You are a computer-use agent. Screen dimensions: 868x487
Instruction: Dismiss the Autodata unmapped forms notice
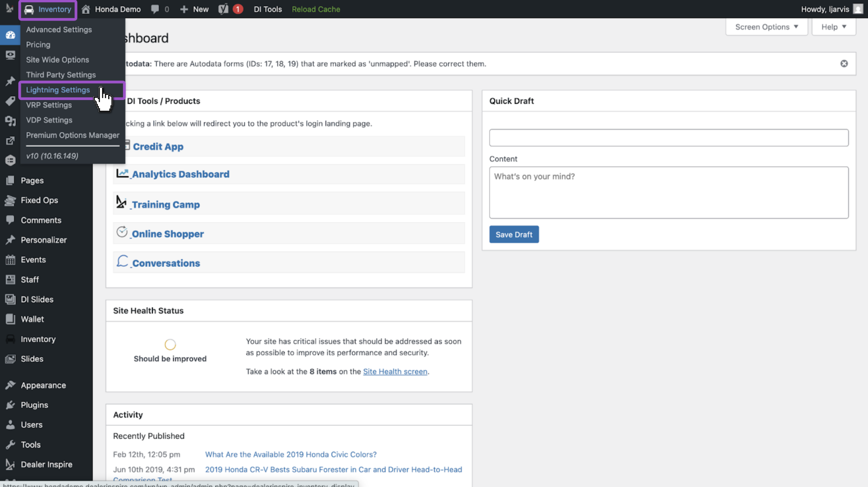844,64
